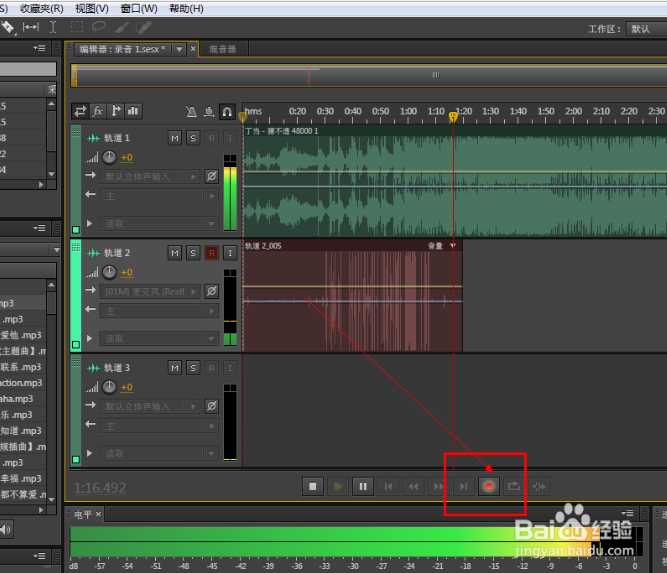This screenshot has height=573, width=667.
Task: Toggle phase invert on 轨道 3
Action: tap(211, 406)
